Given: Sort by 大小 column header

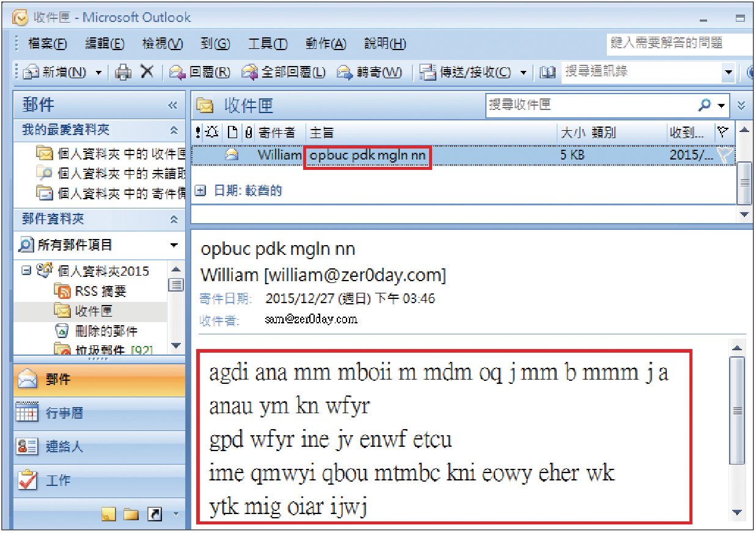Looking at the screenshot, I should point(573,132).
